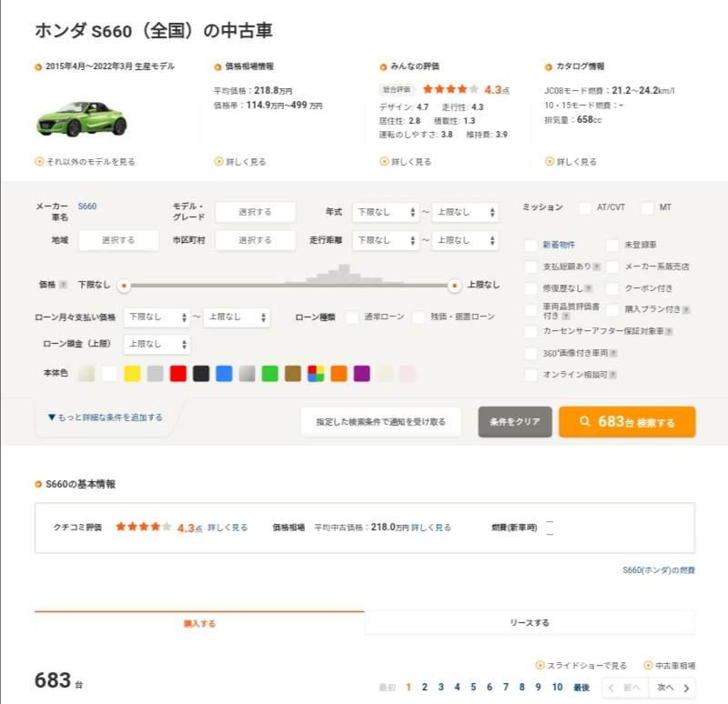The width and height of the screenshot is (728, 704).
Task: Open the 地域 selection field
Action: (x=119, y=240)
